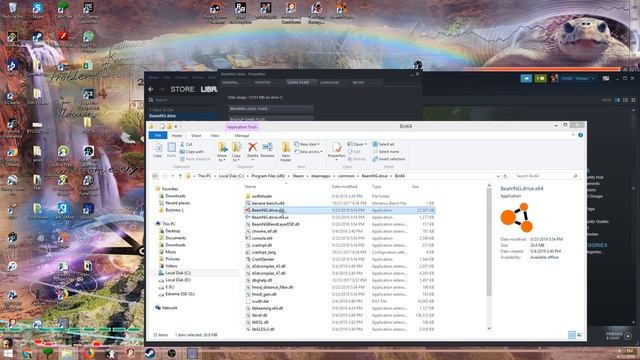Click the Properties icon in the ribbon

pos(337,147)
